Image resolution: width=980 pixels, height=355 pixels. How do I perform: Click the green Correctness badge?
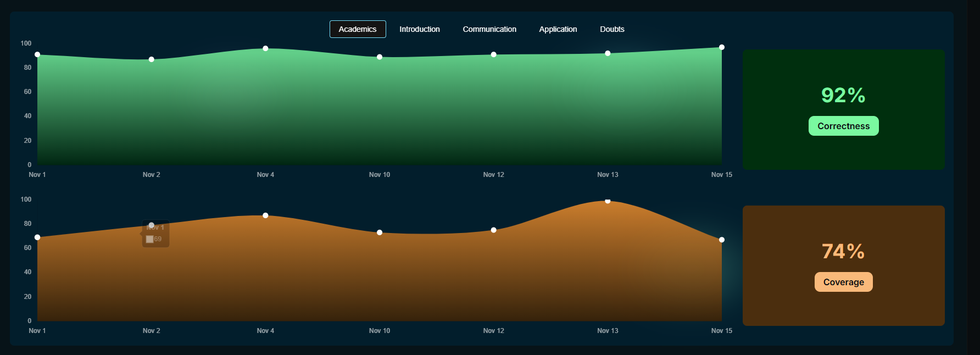pos(843,126)
